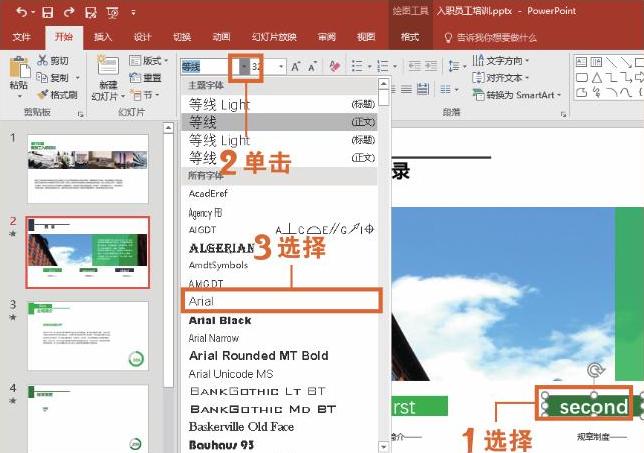Select 等线 Light (标题) theme font at top
The height and width of the screenshot is (453, 644).
coord(279,105)
